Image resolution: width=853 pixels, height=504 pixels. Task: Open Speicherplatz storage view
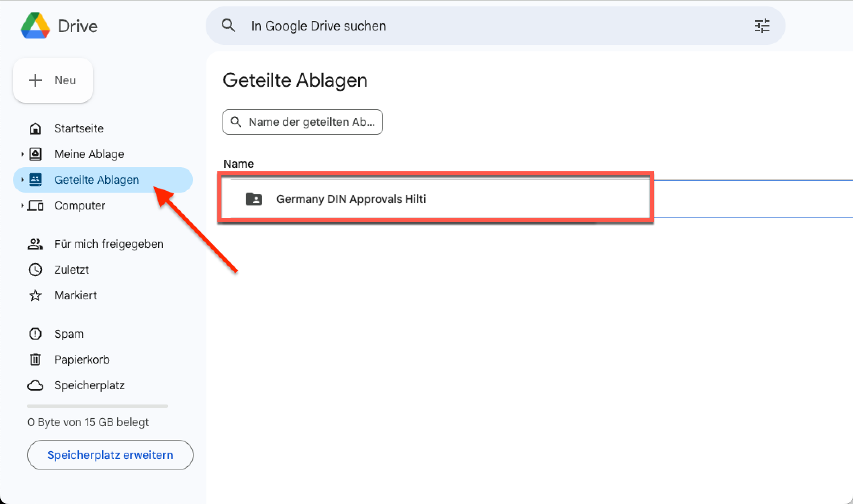pos(103,385)
